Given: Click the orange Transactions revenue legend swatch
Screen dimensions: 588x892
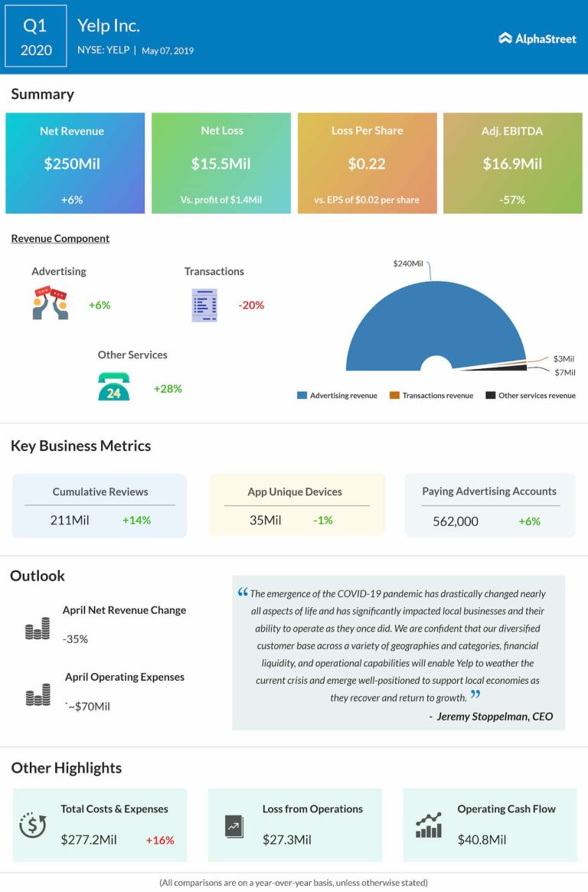Looking at the screenshot, I should (394, 396).
